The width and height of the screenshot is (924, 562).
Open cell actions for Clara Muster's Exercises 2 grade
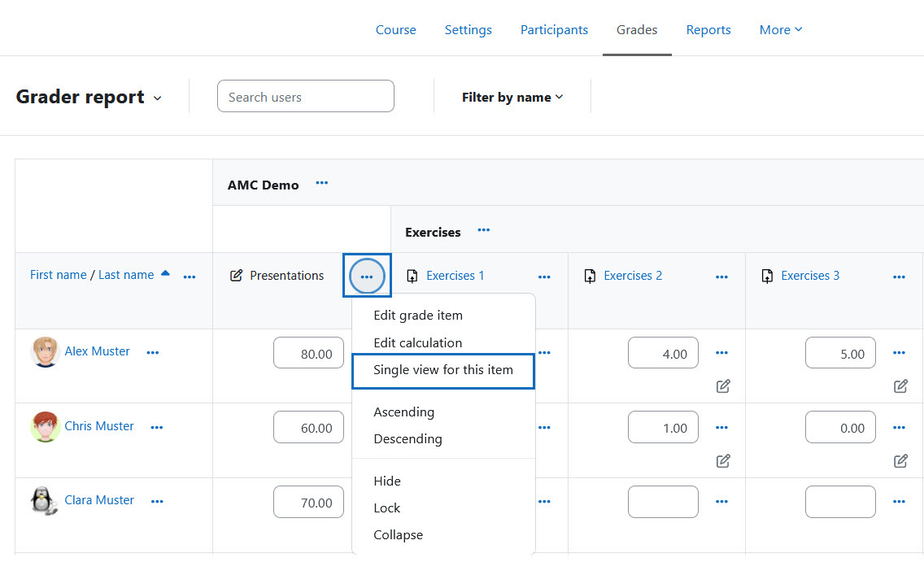pos(722,502)
